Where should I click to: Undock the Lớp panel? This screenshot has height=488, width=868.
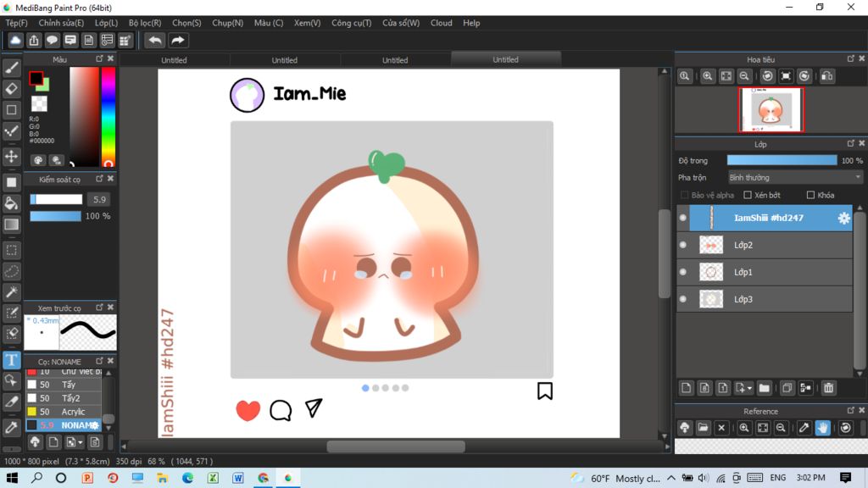[x=851, y=143]
